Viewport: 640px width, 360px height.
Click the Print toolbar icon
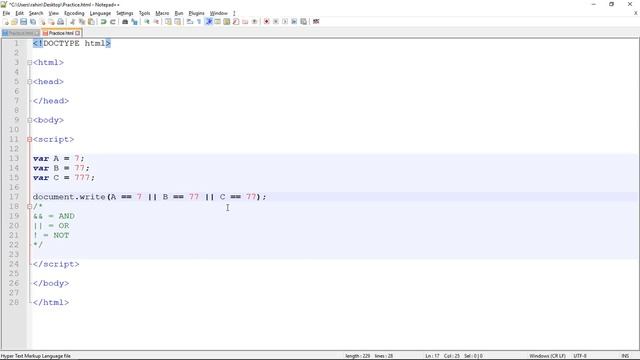[x=60, y=22]
